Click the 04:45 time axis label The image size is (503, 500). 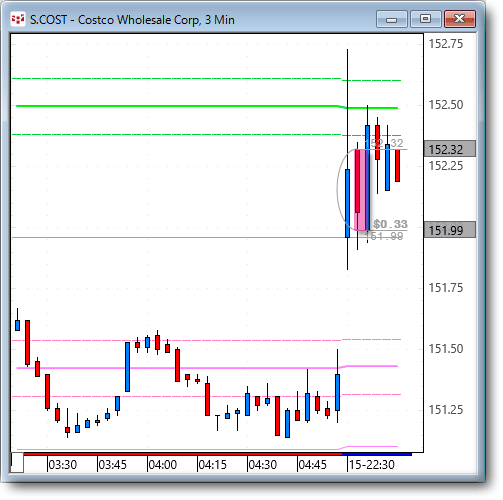point(313,464)
